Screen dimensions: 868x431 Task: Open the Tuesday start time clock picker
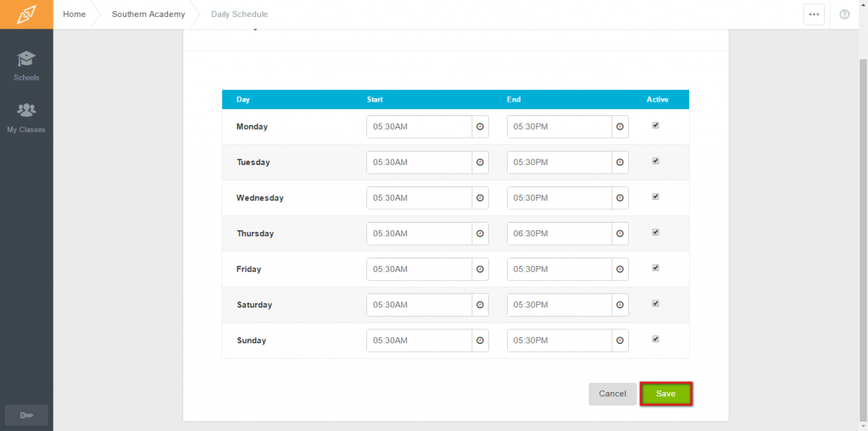point(480,162)
